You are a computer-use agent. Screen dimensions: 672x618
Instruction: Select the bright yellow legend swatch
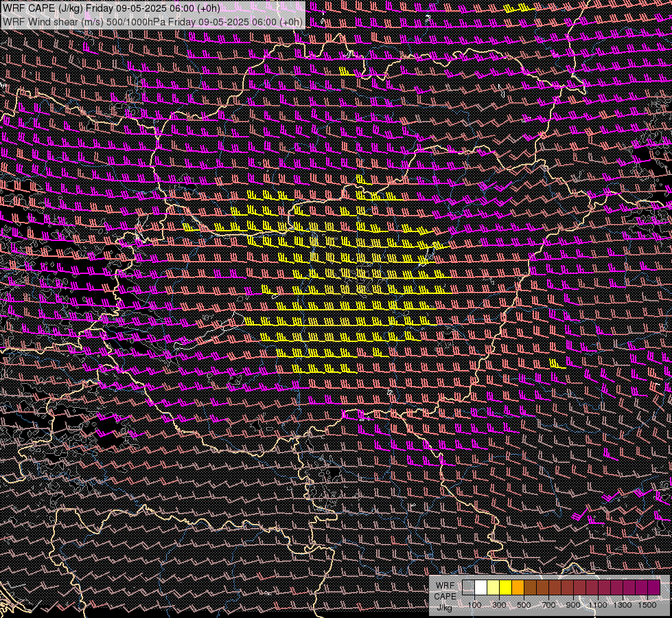point(505,588)
